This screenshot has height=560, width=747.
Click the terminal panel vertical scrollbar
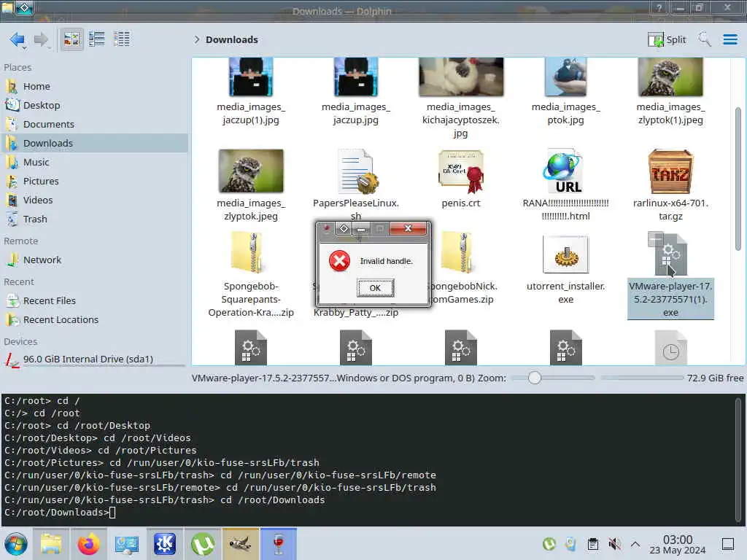(x=738, y=459)
